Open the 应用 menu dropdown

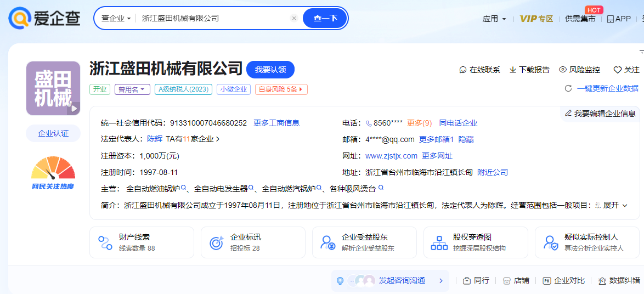click(494, 19)
